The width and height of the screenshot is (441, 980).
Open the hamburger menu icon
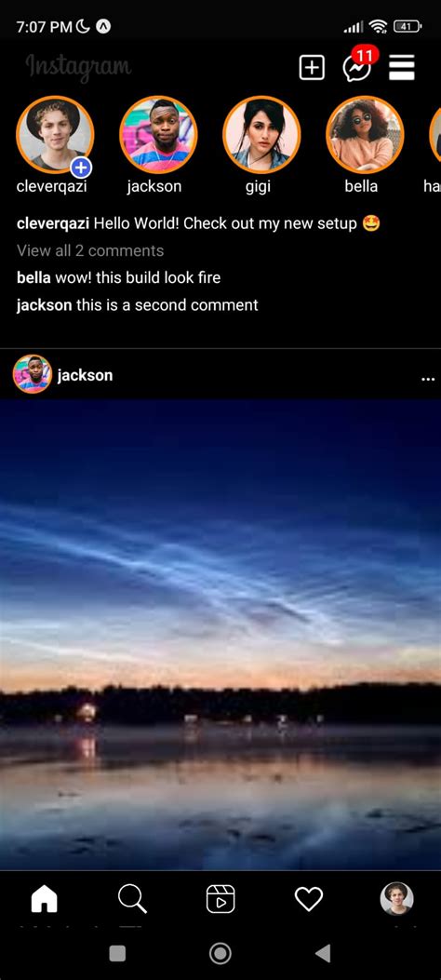click(x=402, y=68)
